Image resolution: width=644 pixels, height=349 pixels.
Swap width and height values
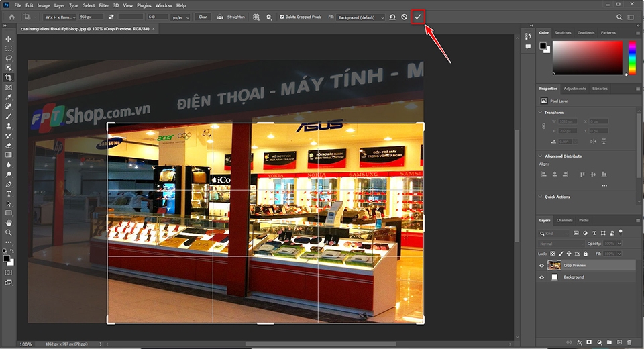click(x=111, y=17)
